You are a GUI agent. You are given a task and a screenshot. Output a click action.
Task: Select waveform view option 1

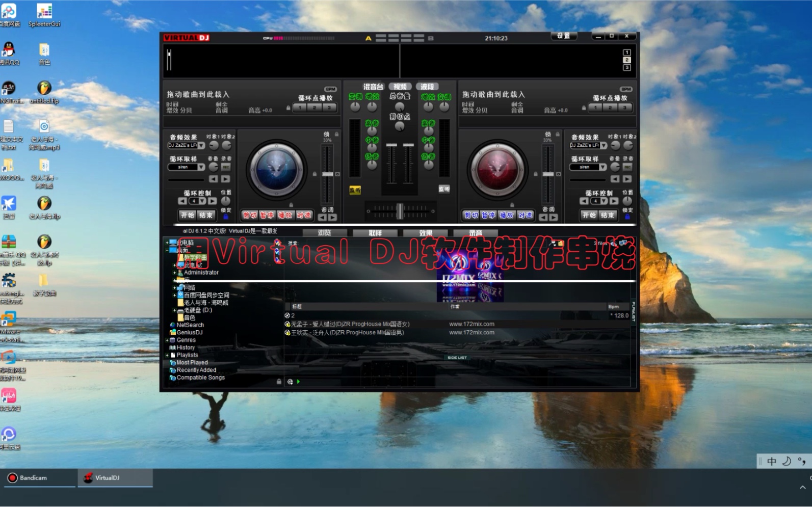click(627, 52)
